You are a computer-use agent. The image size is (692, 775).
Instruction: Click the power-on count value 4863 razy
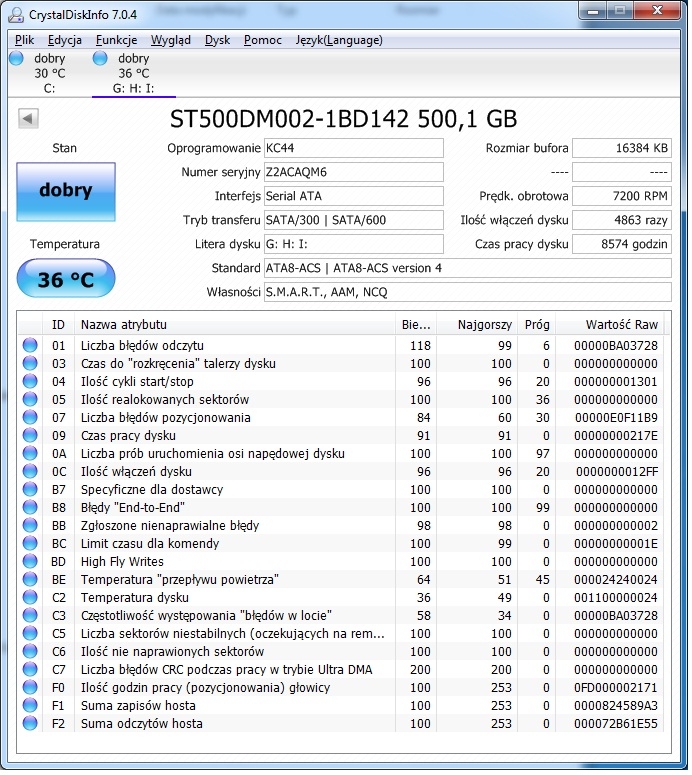[622, 220]
